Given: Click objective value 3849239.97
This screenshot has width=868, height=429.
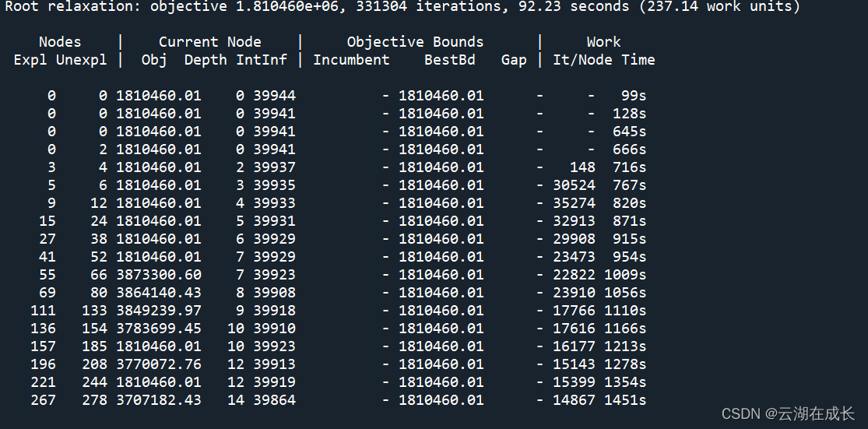Looking at the screenshot, I should tap(159, 311).
